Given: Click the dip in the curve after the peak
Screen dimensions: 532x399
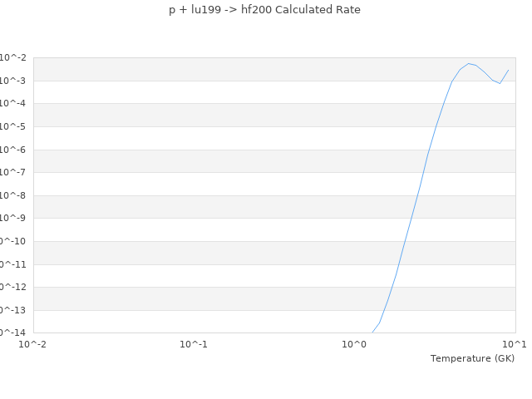Looking at the screenshot, I should 500,83.
